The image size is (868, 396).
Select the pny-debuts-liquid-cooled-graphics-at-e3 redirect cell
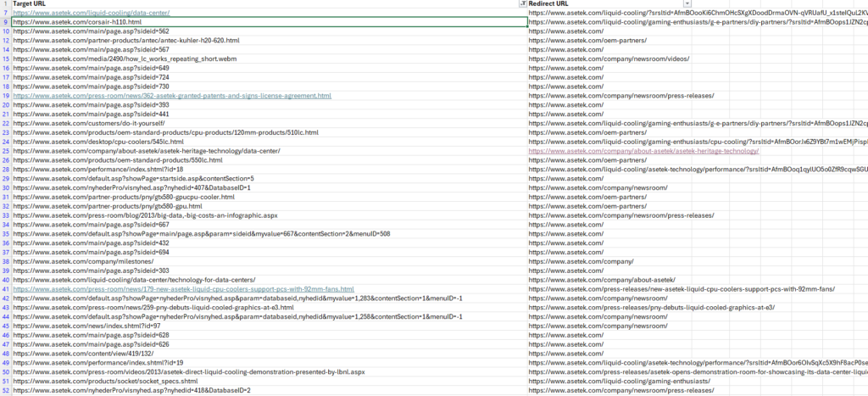(x=610, y=307)
